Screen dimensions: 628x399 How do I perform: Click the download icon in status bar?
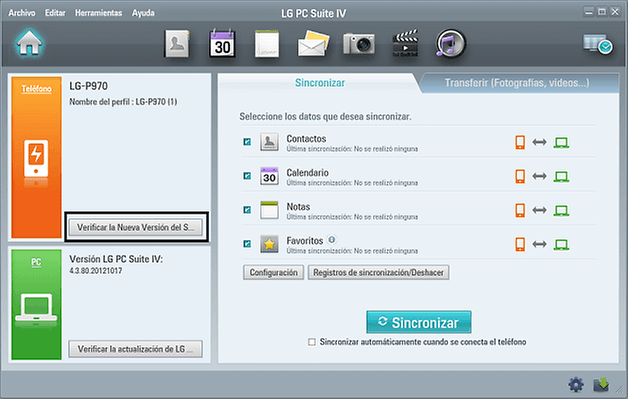click(601, 385)
